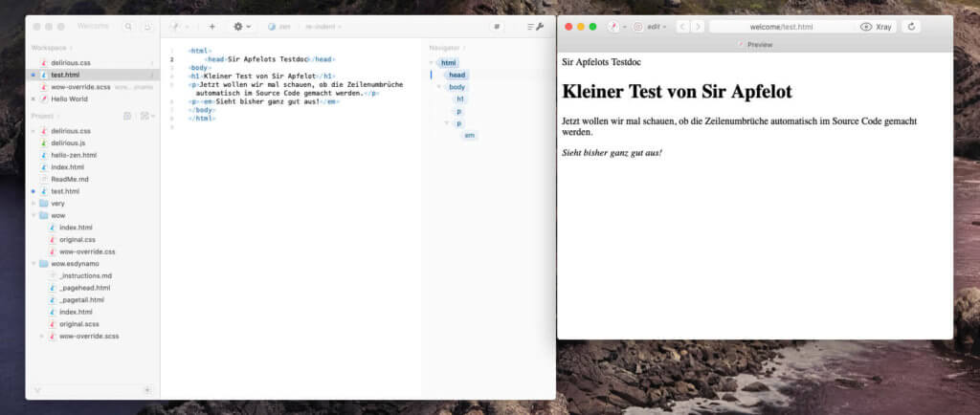980x415 pixels.
Task: Click the Project section header
Action: (44, 116)
